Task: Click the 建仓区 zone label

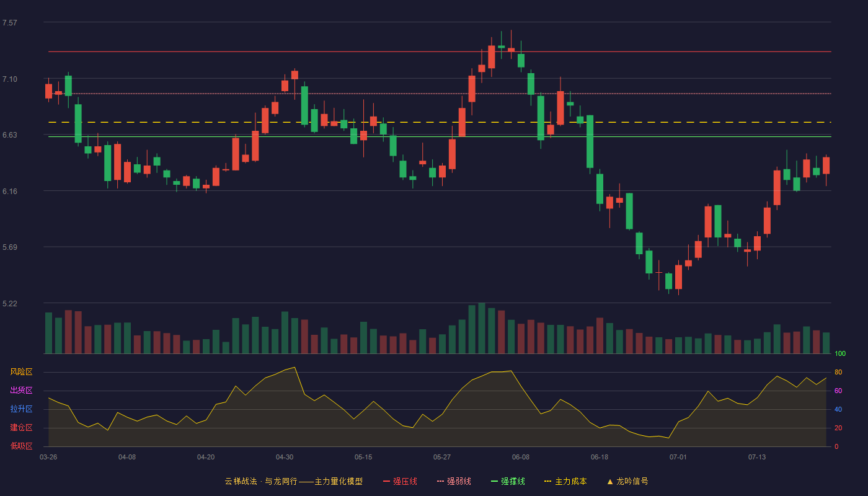Action: pos(22,428)
